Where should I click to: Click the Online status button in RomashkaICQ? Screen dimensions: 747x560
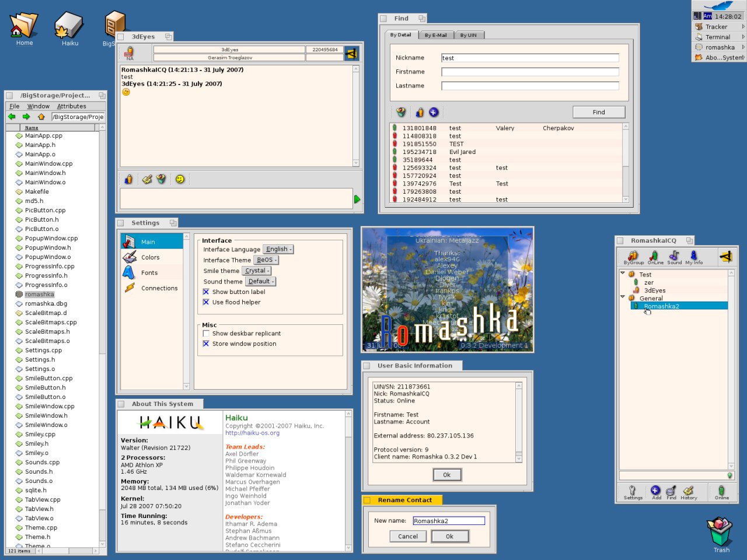[721, 492]
